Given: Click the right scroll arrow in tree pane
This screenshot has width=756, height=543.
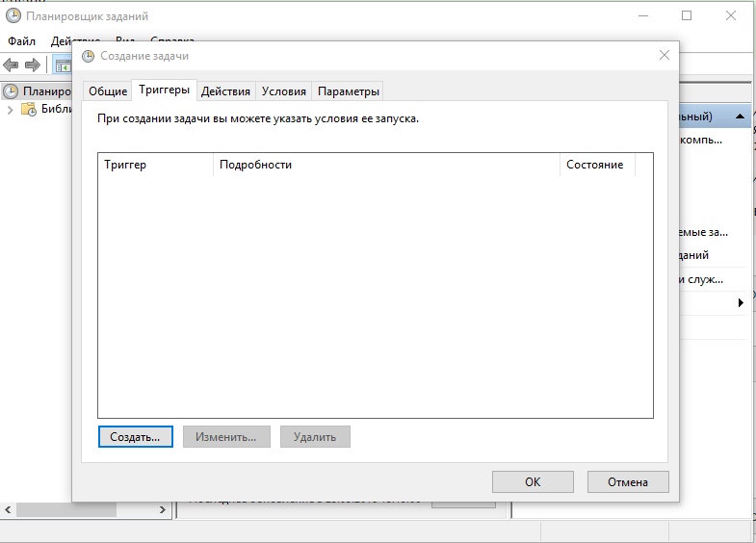Looking at the screenshot, I should pos(163,509).
